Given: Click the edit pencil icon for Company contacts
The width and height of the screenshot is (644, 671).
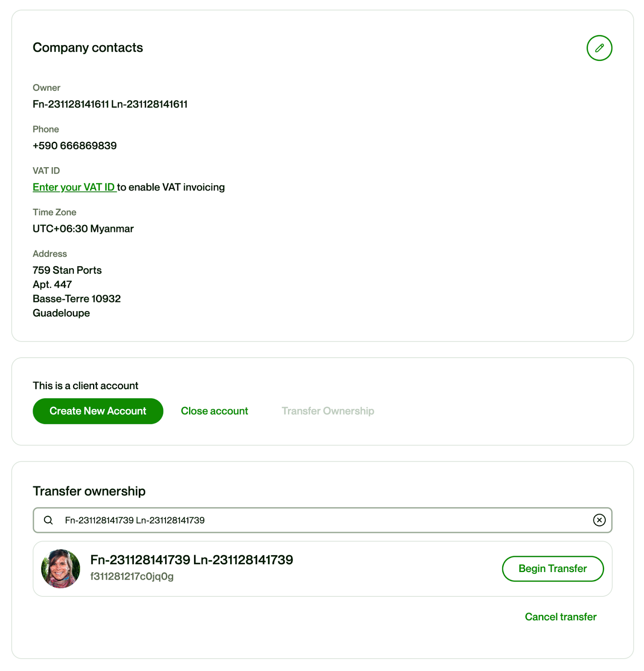Looking at the screenshot, I should click(x=599, y=48).
